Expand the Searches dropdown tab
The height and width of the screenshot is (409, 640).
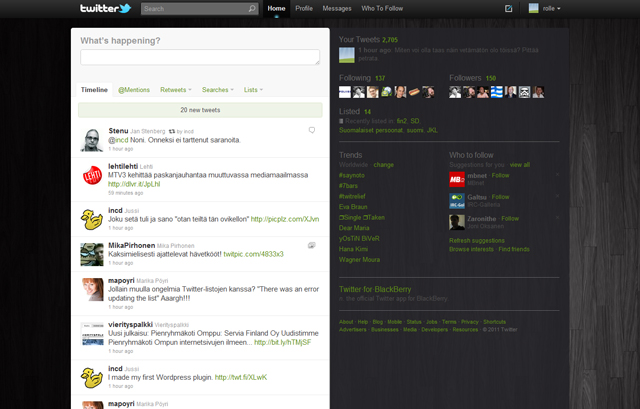pyautogui.click(x=218, y=90)
